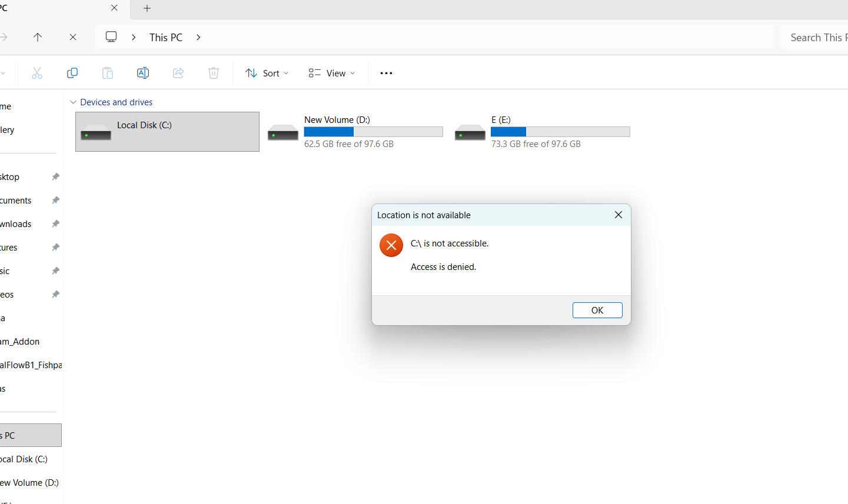This screenshot has width=848, height=504.
Task: Select New Volume (D:) in navigation pane
Action: click(x=29, y=483)
